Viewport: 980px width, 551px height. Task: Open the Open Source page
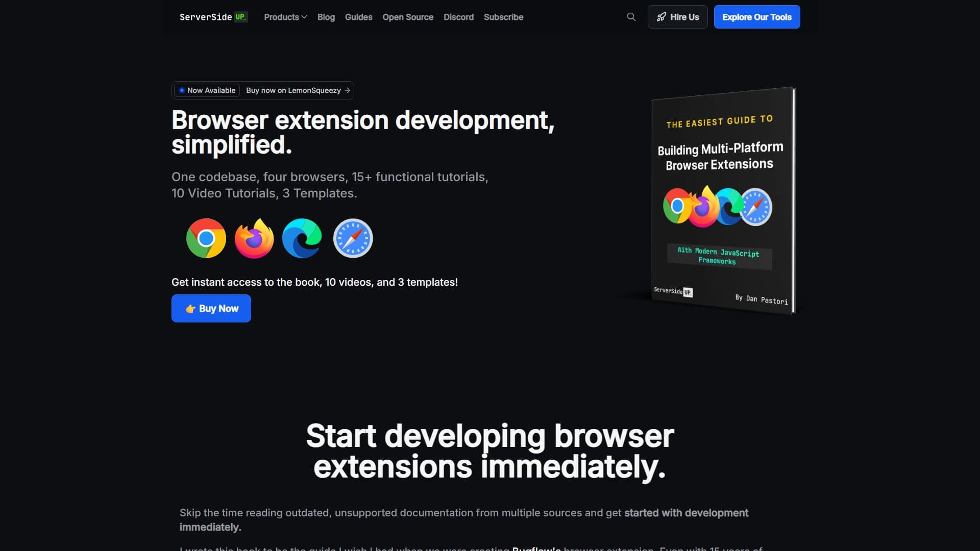[408, 17]
